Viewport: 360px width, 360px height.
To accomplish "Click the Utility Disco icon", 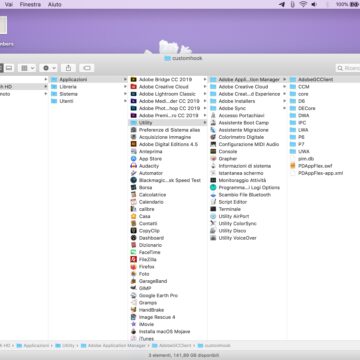I will pyautogui.click(x=213, y=231).
